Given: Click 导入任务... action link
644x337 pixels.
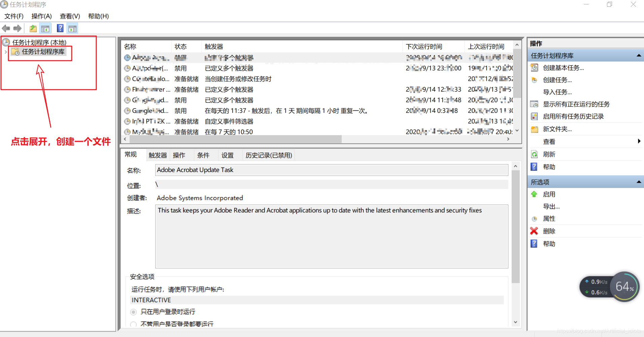Looking at the screenshot, I should coord(557,92).
